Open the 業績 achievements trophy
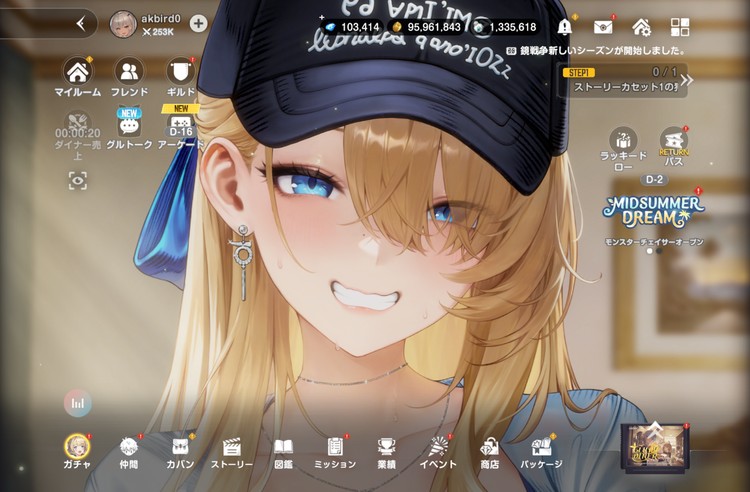 tap(386, 453)
